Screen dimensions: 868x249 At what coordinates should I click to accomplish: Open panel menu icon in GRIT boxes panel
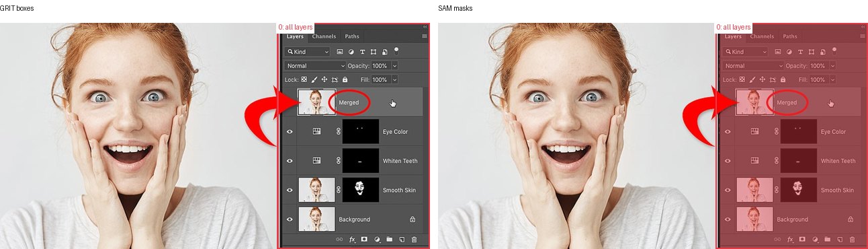(425, 36)
